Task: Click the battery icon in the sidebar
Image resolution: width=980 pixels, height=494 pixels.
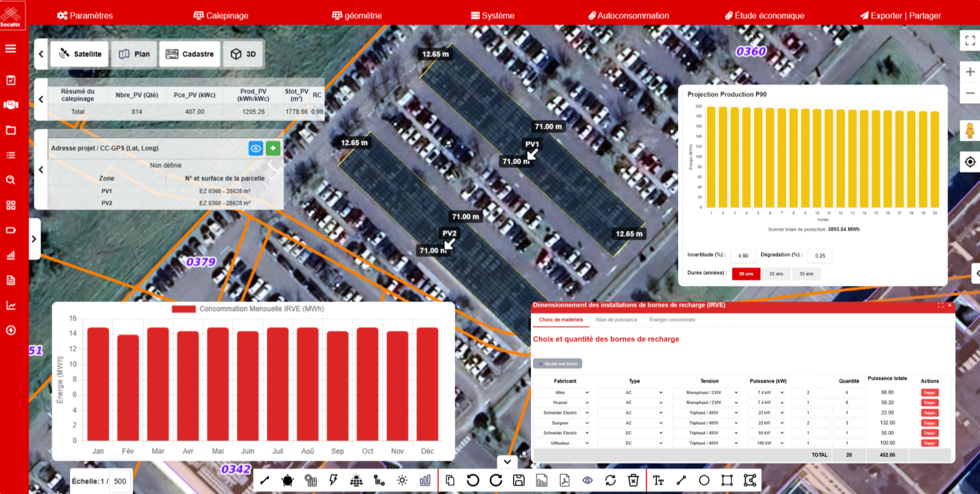Action: coord(11,230)
